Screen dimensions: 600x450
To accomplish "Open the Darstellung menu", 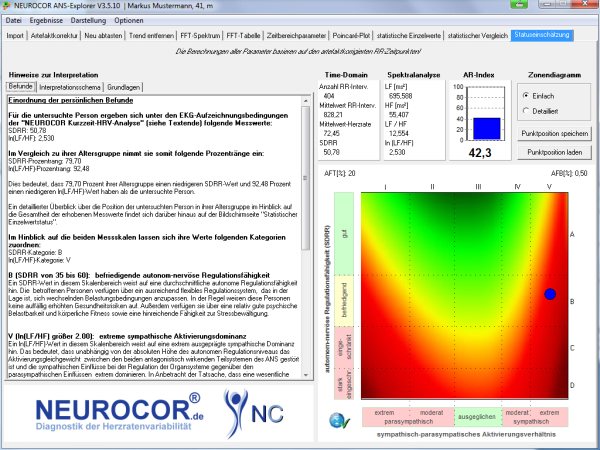I will 88,20.
